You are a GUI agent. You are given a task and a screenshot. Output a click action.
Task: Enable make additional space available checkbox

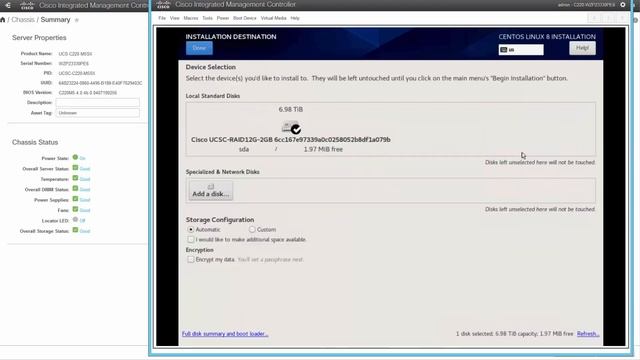(191, 239)
